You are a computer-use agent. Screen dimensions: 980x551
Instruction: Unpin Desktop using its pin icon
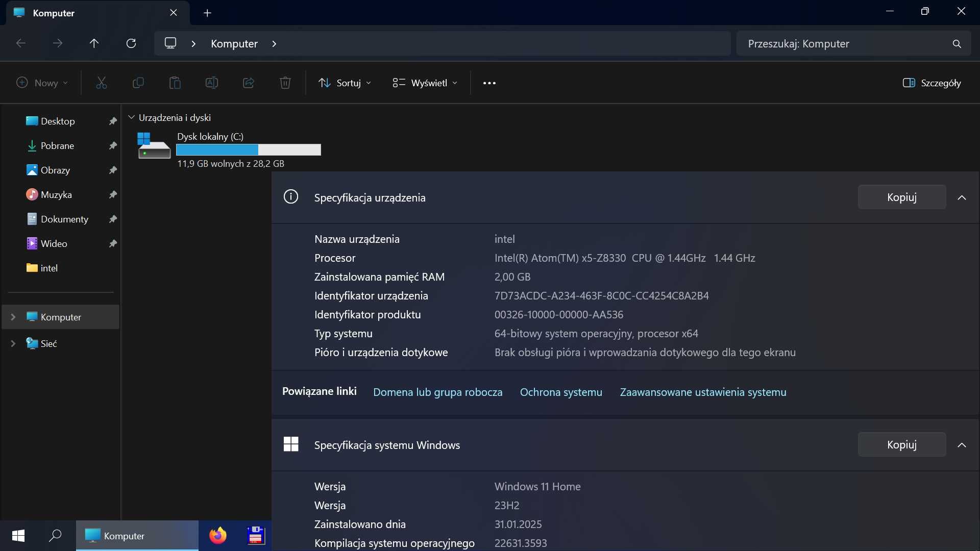[113, 121]
